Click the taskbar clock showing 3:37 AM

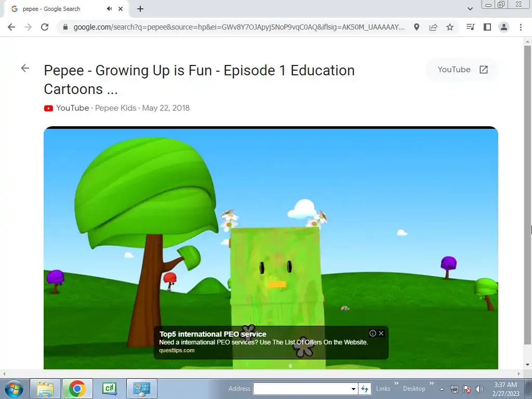tap(506, 389)
